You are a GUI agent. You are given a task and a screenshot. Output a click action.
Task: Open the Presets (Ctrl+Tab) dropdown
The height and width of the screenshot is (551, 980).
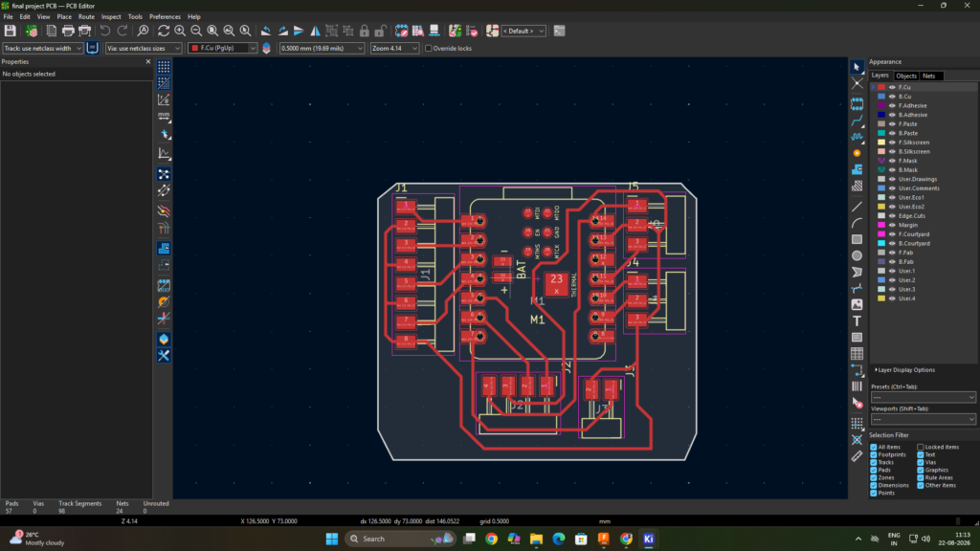[924, 397]
